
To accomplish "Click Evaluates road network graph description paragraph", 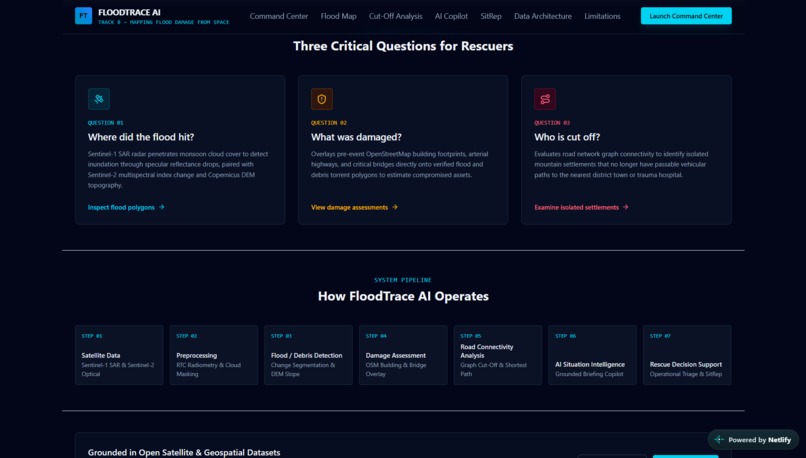I will click(621, 164).
